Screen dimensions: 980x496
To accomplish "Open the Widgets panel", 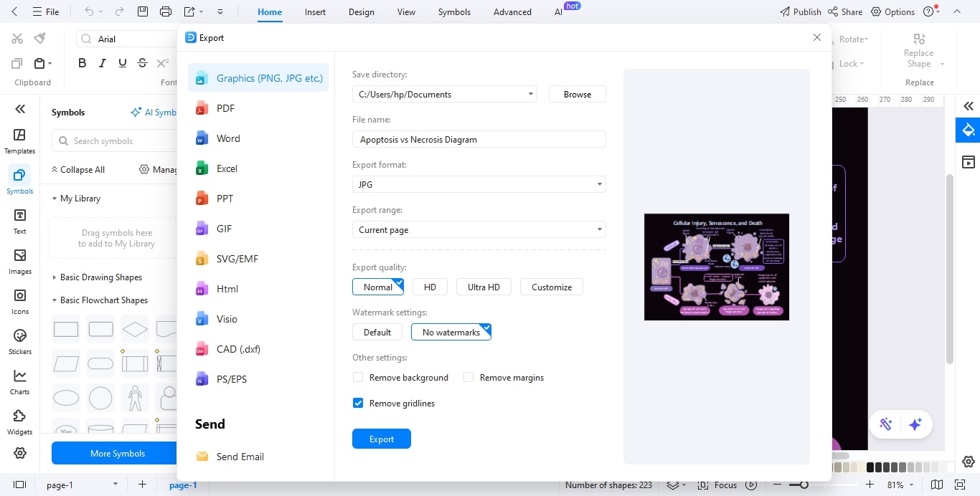I will [19, 423].
